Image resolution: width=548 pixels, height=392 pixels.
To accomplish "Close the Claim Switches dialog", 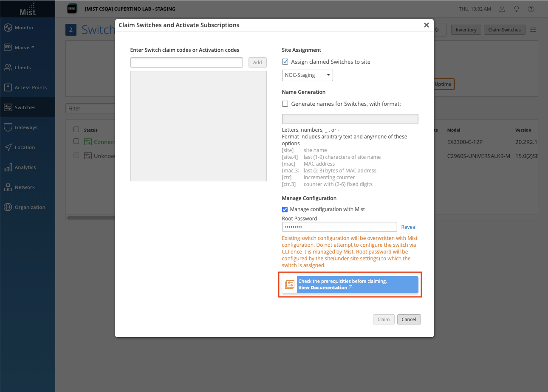I will point(427,25).
